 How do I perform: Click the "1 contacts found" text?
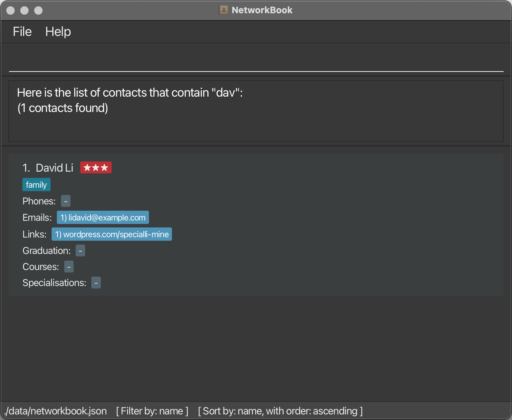[63, 108]
